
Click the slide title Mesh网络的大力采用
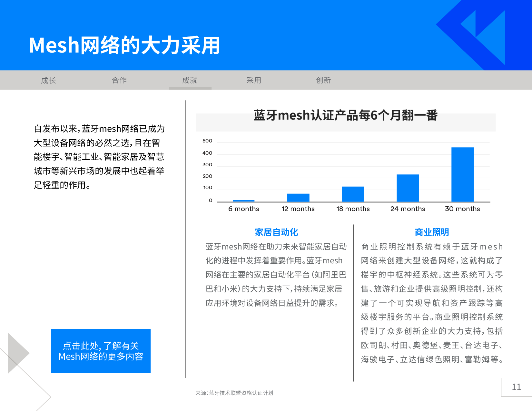[124, 45]
